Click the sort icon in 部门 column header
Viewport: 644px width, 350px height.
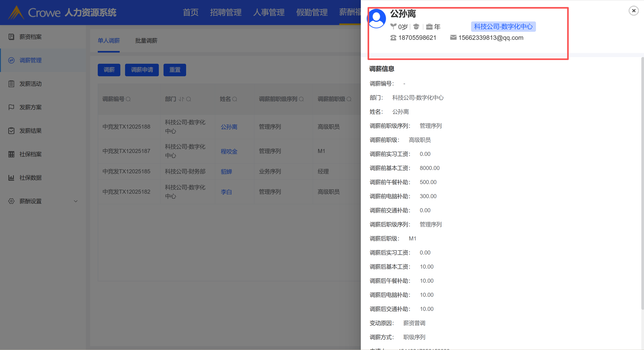[x=181, y=99]
